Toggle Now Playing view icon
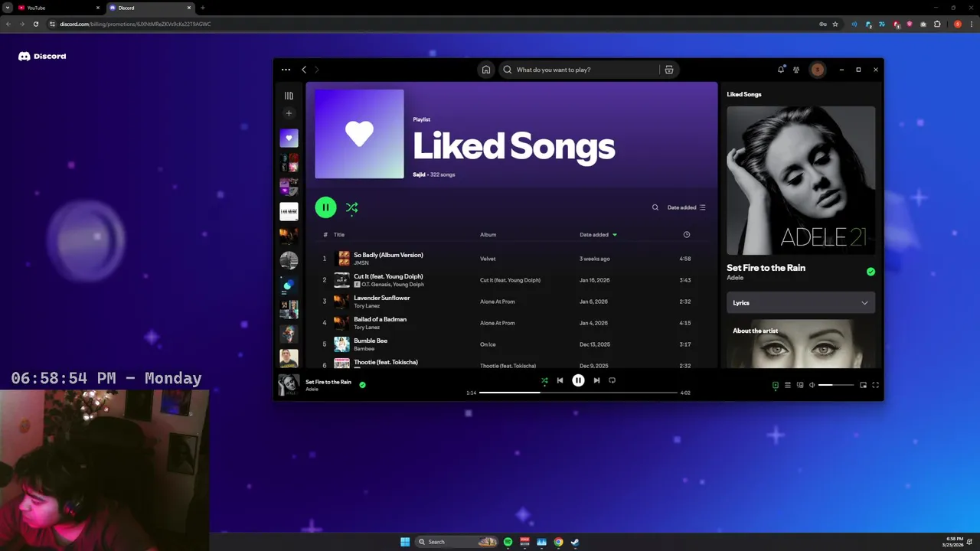 775,385
